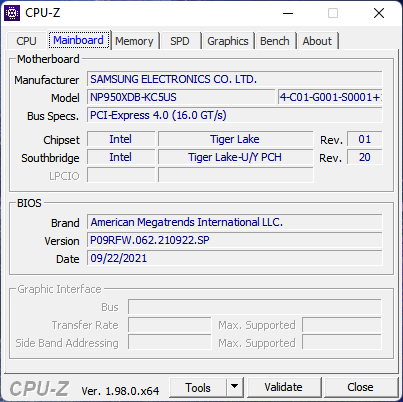Close the window with the X icon

point(379,13)
